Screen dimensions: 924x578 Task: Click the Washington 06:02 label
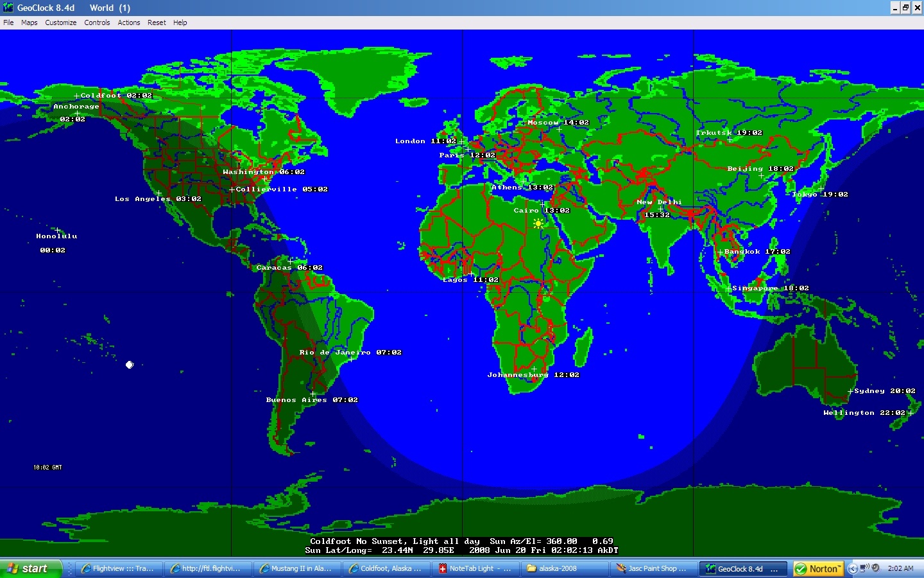click(264, 172)
